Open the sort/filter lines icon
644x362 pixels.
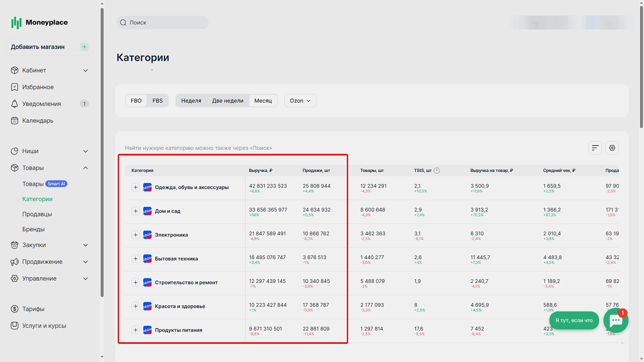(x=595, y=148)
